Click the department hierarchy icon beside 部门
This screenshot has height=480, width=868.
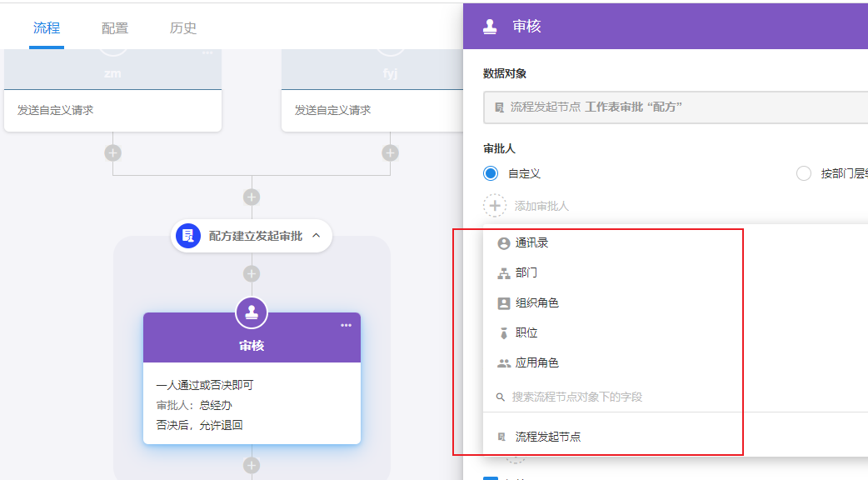pos(503,273)
